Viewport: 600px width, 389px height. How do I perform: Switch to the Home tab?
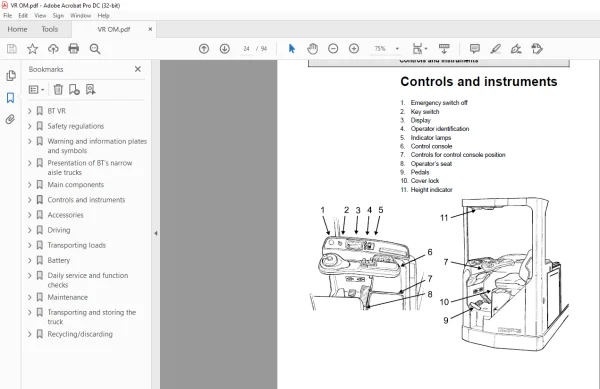pos(17,29)
